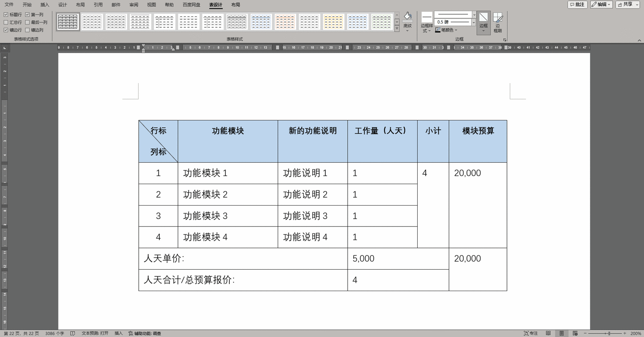Viewport: 644px width, 337px height.
Task: Open the 审阅 review tab
Action: pyautogui.click(x=134, y=5)
